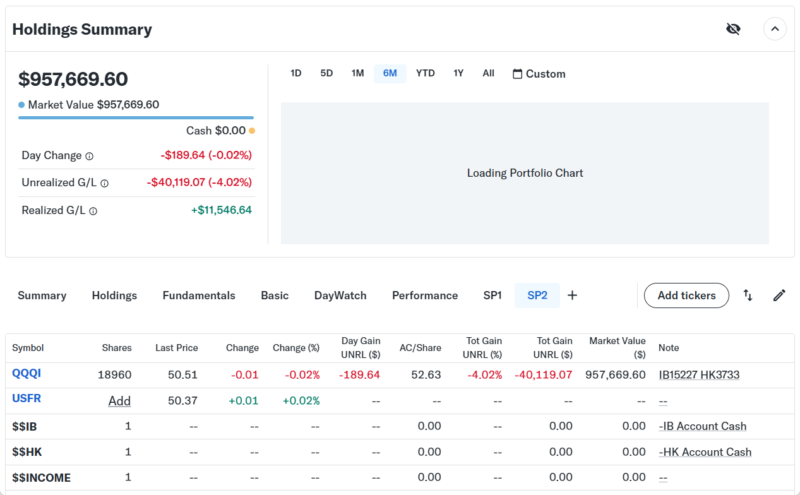Screen dimensions: 800x495
Task: Click the Day Change info icon
Action: pyautogui.click(x=89, y=156)
